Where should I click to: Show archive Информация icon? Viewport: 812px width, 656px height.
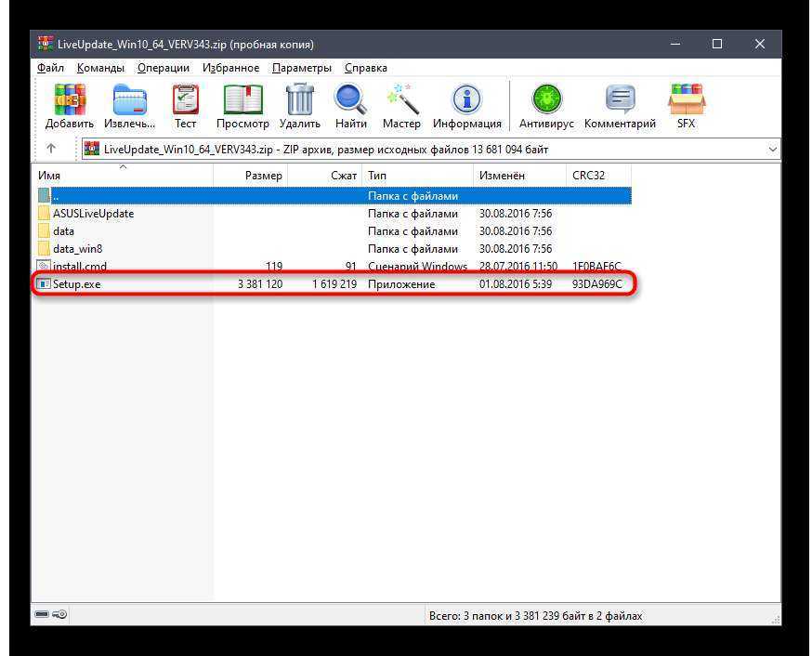tap(466, 100)
